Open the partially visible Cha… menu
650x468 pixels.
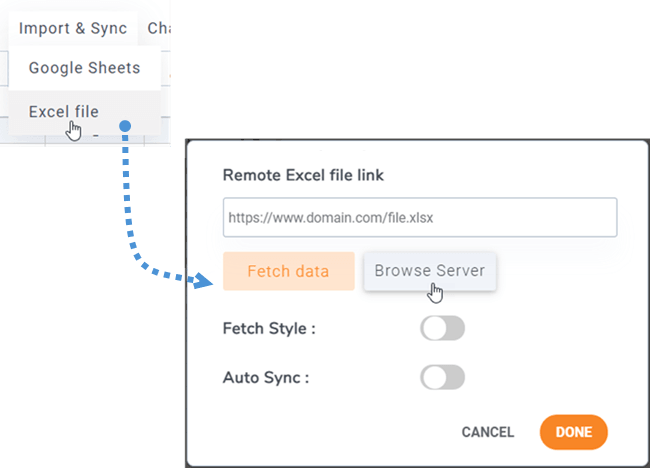coord(159,28)
